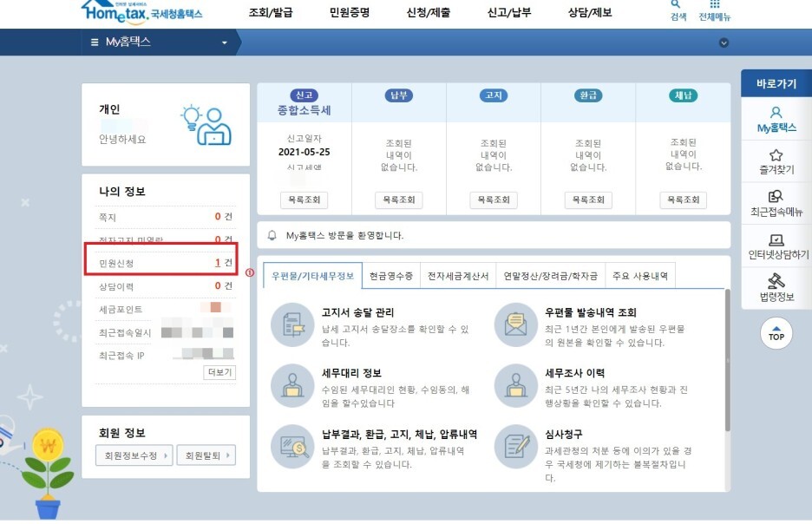
Task: Click the date 2021-05-25
Action: (x=304, y=152)
